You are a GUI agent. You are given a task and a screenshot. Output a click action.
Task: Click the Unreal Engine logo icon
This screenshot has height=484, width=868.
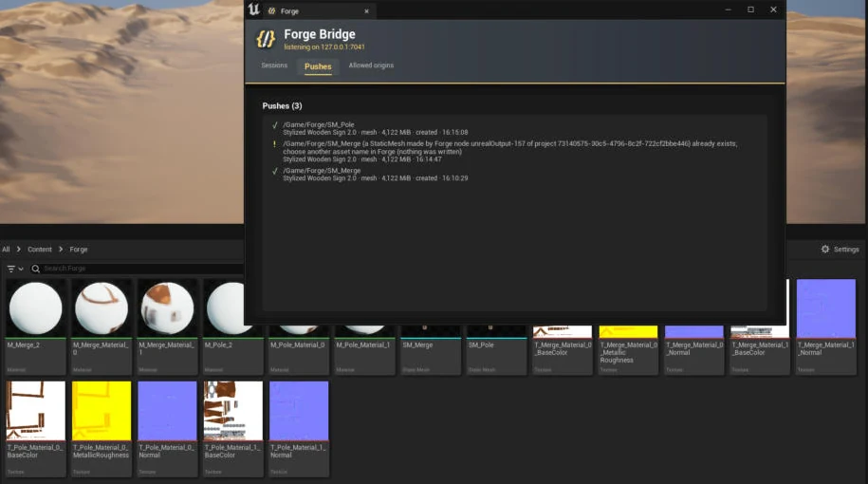(x=253, y=9)
